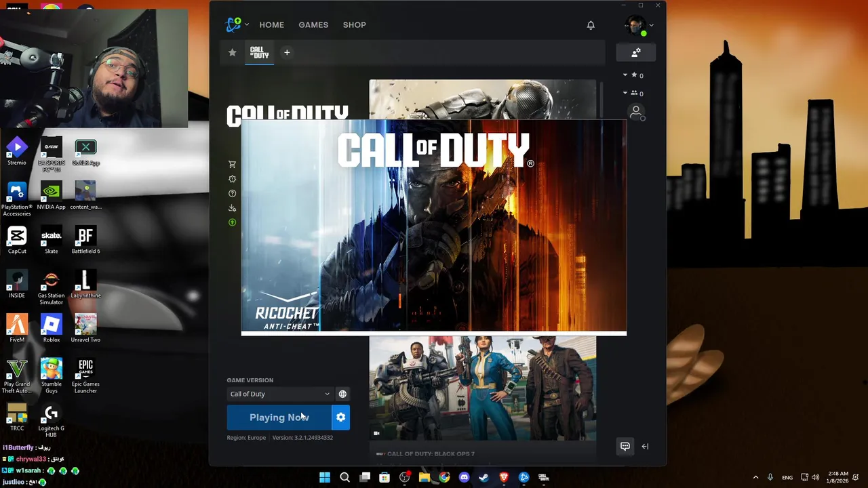Click the green update arrow icon
The height and width of the screenshot is (488, 868).
point(232,222)
